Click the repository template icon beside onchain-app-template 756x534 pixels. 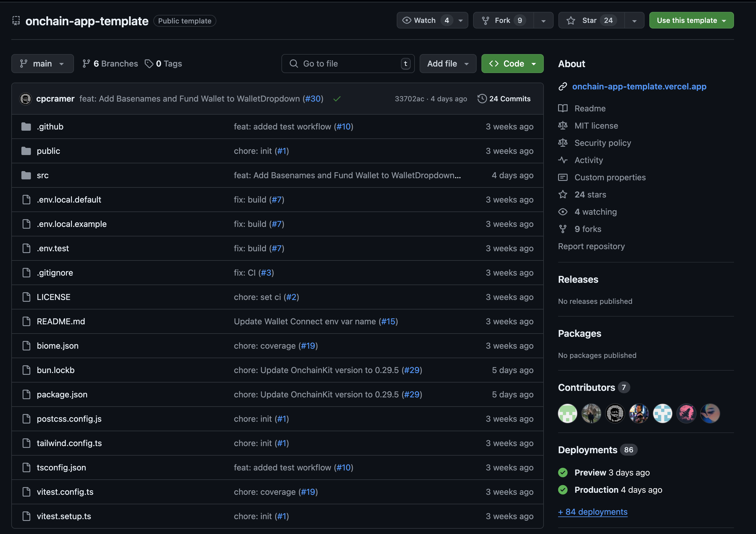click(x=16, y=21)
